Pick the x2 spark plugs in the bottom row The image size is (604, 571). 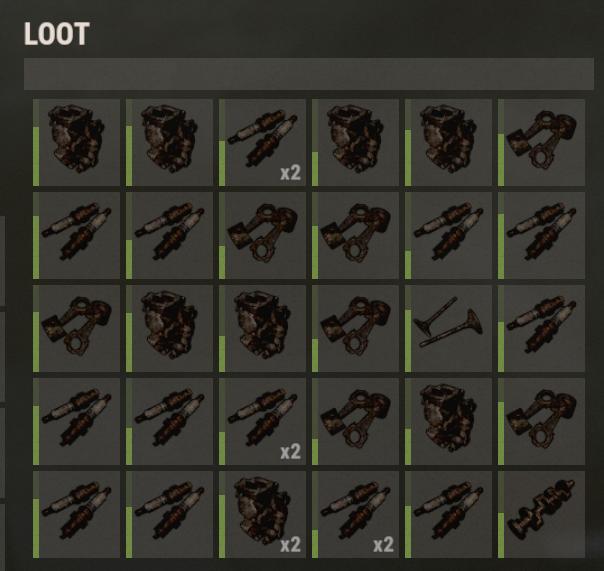click(x=355, y=514)
